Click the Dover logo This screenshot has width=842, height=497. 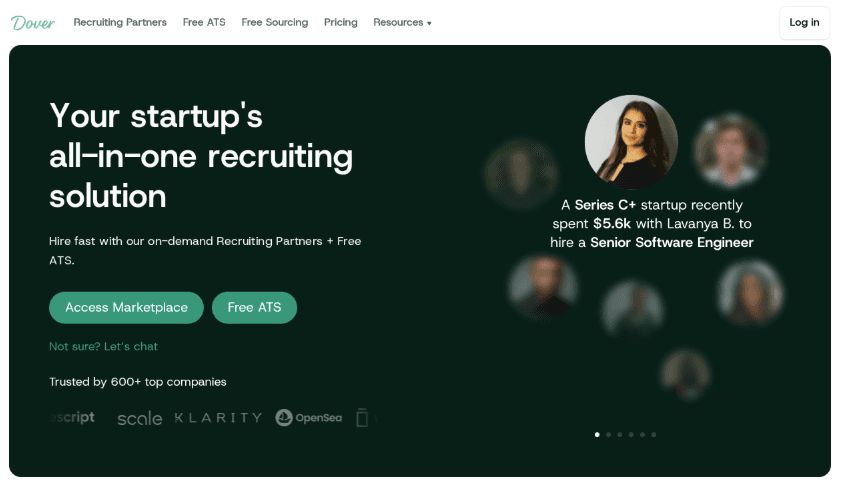[33, 22]
